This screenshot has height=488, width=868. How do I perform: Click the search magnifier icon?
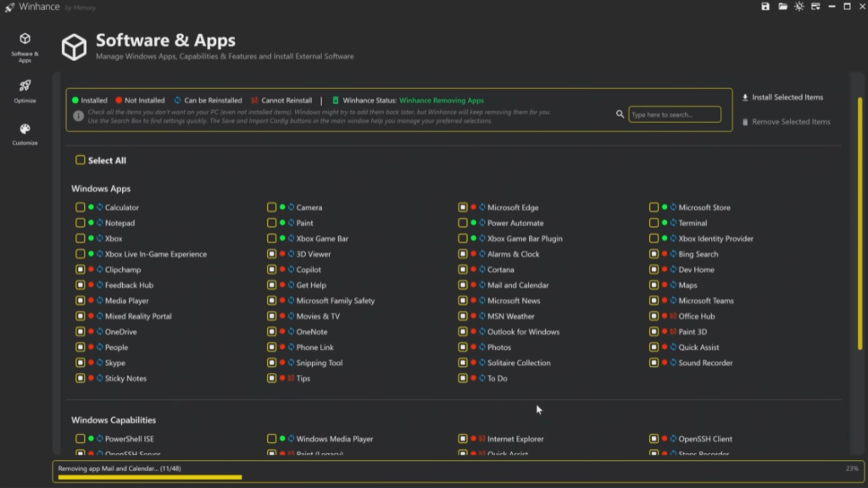pyautogui.click(x=620, y=114)
